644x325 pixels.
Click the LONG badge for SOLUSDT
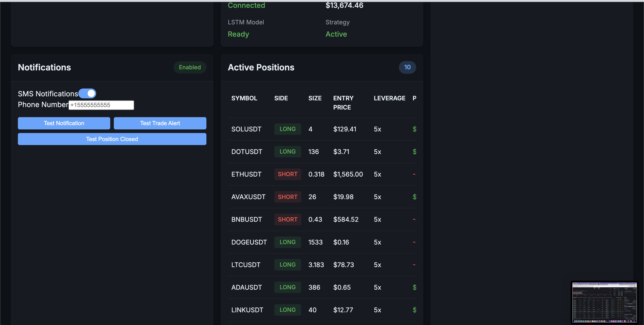click(x=287, y=129)
